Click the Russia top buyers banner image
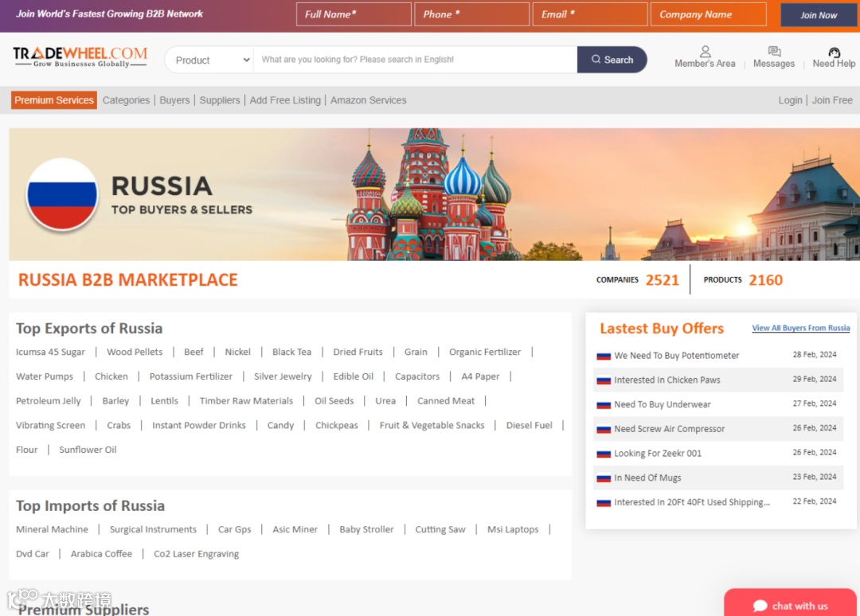Screen dimensions: 860x616 tap(435, 194)
